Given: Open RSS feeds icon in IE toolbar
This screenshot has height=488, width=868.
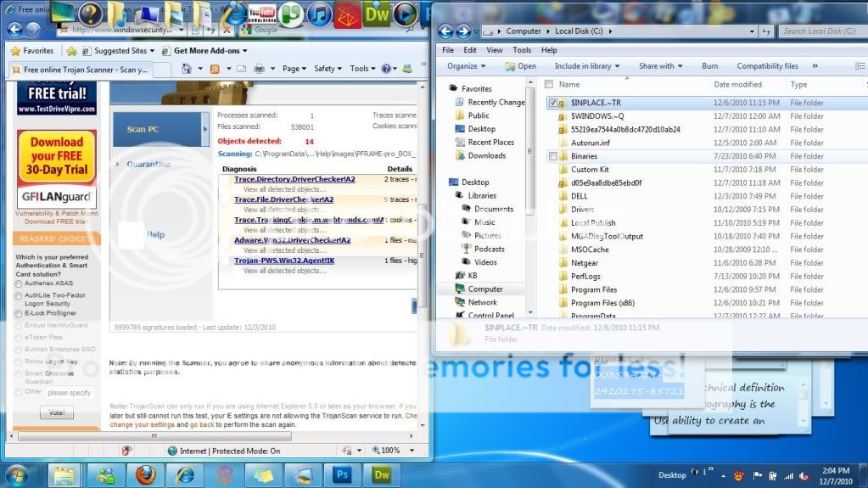Looking at the screenshot, I should click(x=215, y=69).
